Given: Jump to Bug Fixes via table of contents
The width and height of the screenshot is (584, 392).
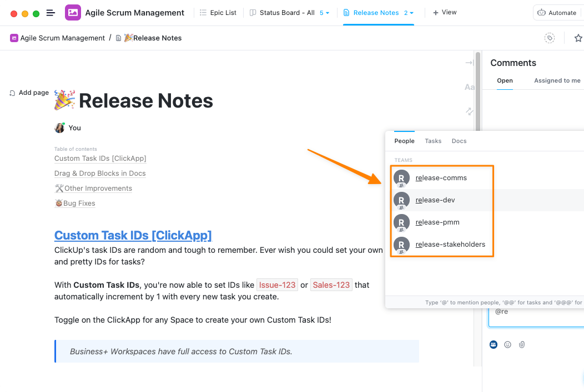Looking at the screenshot, I should [x=75, y=203].
